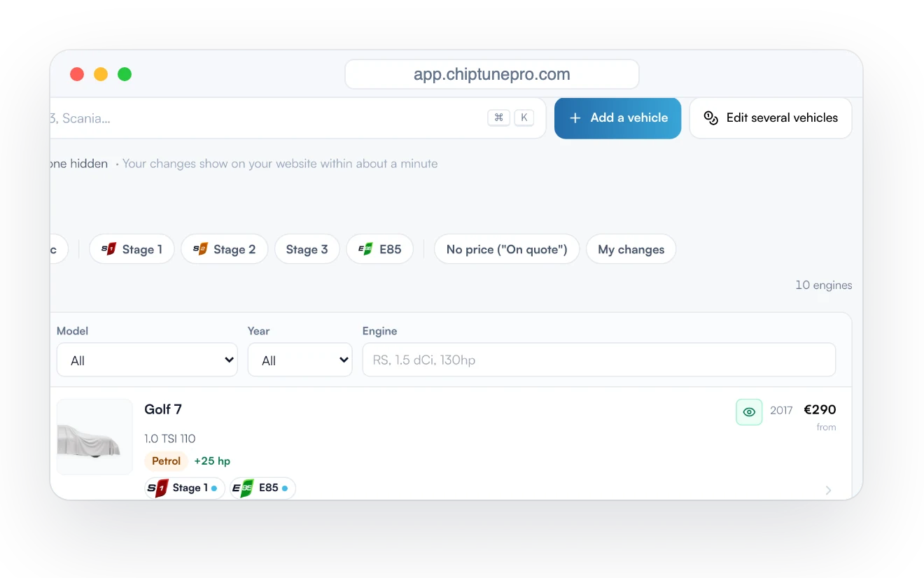Open the Year dropdown

pyautogui.click(x=300, y=360)
